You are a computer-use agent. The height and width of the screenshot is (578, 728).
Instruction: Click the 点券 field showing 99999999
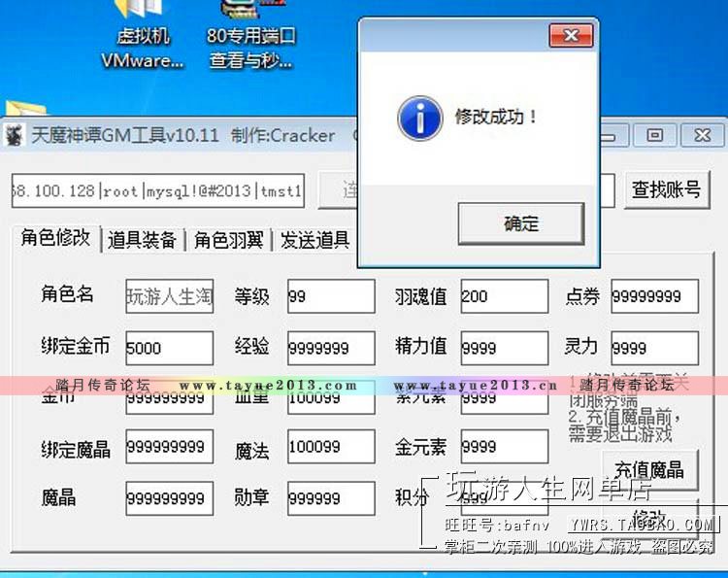point(654,296)
